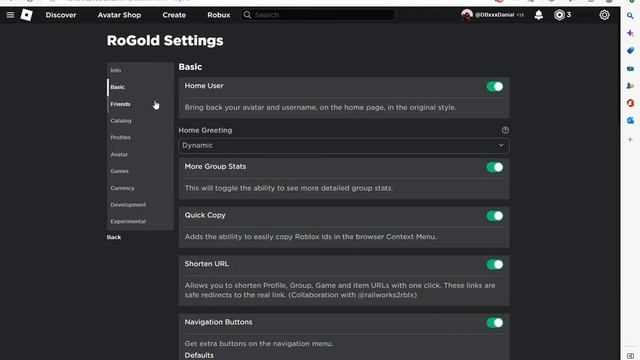Open browser sidebar Office icon
640x360 pixels.
pos(630,103)
